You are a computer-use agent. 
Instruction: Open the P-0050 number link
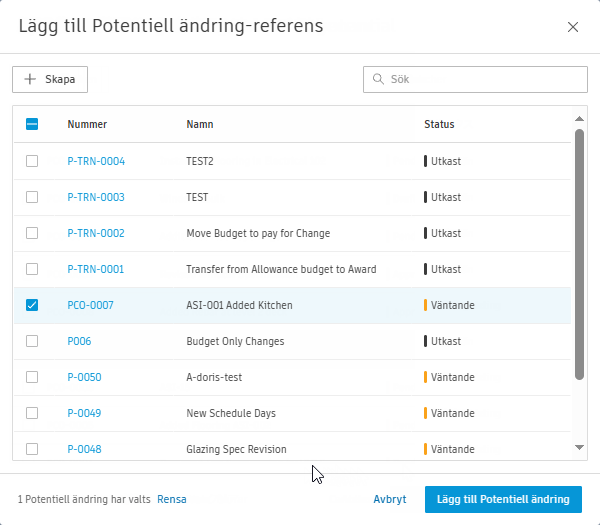[x=84, y=377]
